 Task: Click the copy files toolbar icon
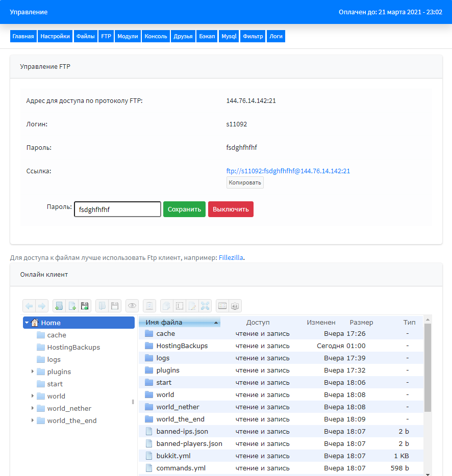point(167,306)
